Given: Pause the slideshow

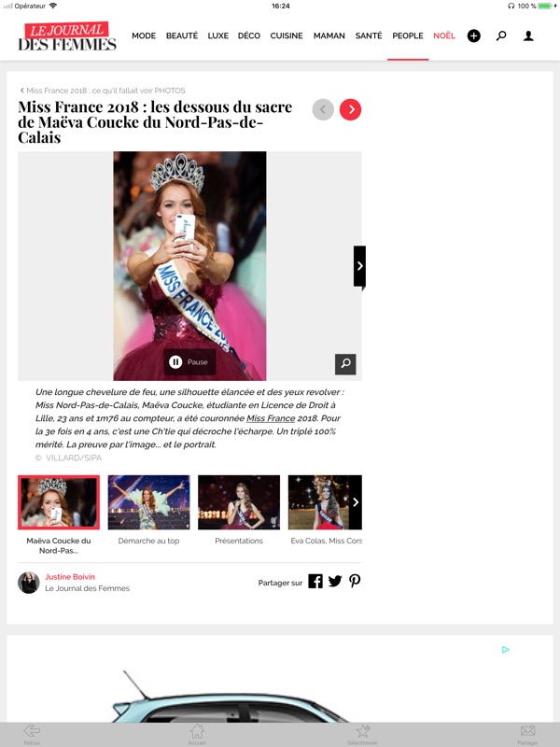Looking at the screenshot, I should point(189,362).
